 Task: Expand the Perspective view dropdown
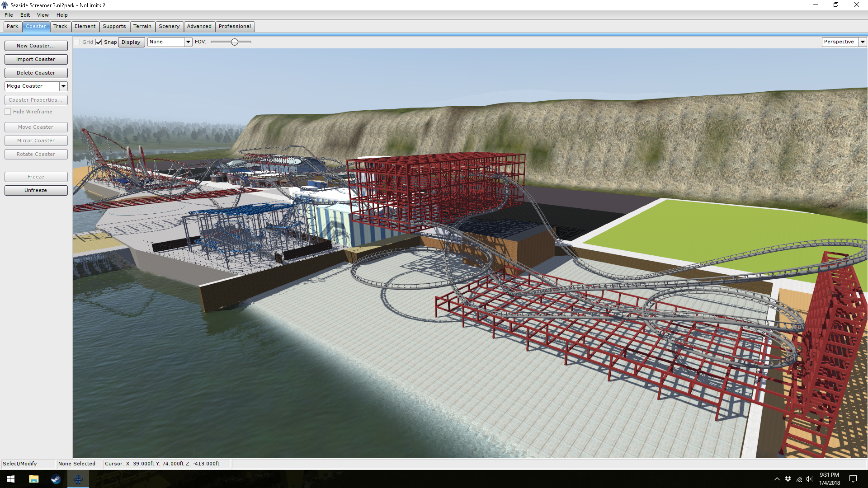[x=863, y=42]
